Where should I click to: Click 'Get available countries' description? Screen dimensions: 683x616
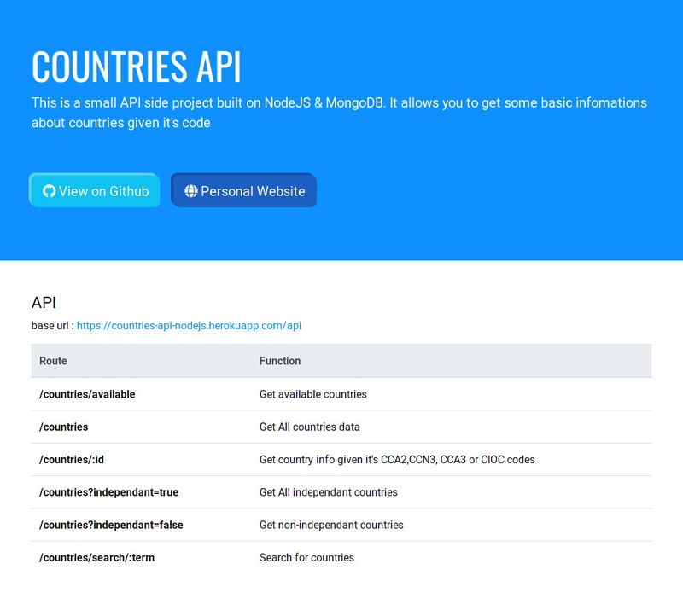313,394
